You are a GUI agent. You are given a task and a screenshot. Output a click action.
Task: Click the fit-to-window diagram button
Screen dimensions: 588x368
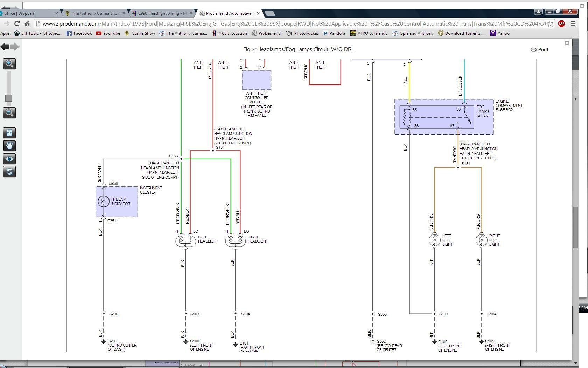click(x=9, y=133)
